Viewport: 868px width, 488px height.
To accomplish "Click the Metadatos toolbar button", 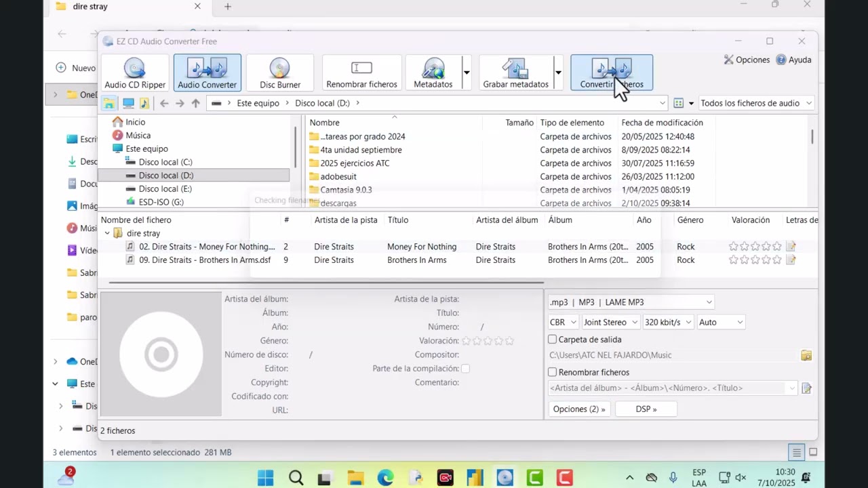I will click(433, 73).
